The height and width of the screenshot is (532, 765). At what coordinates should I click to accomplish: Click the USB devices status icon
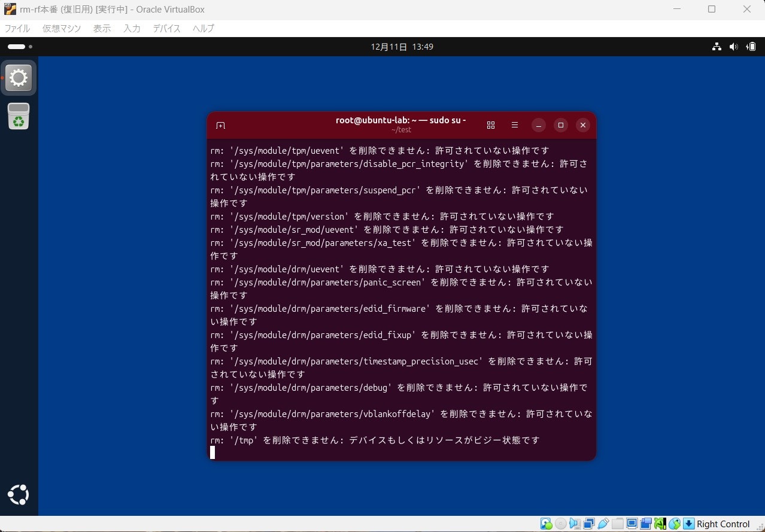(603, 524)
